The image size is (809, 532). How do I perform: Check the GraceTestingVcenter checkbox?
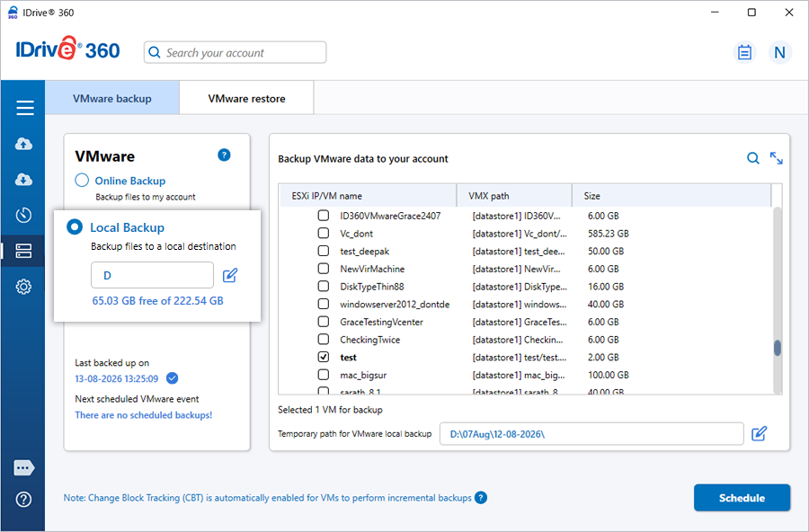click(x=324, y=322)
